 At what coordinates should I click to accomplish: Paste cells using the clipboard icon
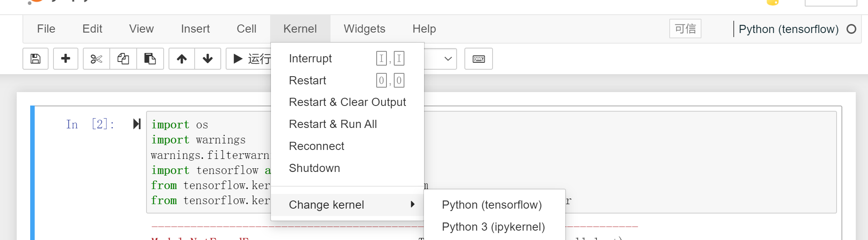click(150, 59)
